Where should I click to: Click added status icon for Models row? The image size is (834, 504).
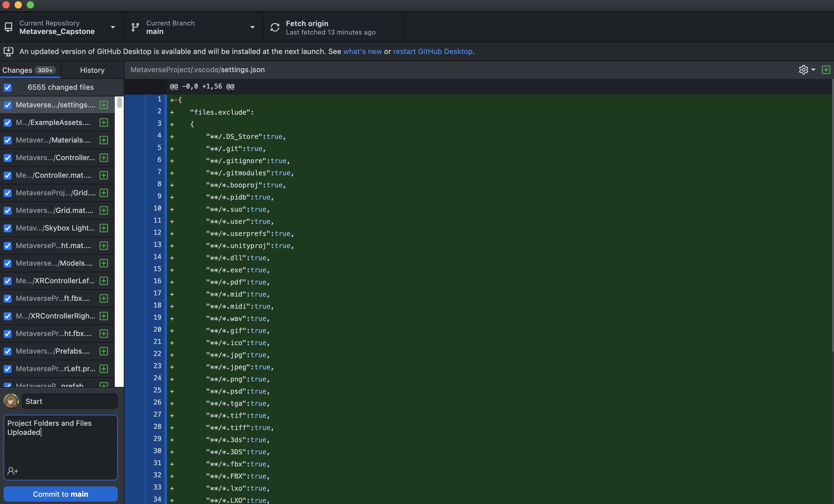click(104, 263)
